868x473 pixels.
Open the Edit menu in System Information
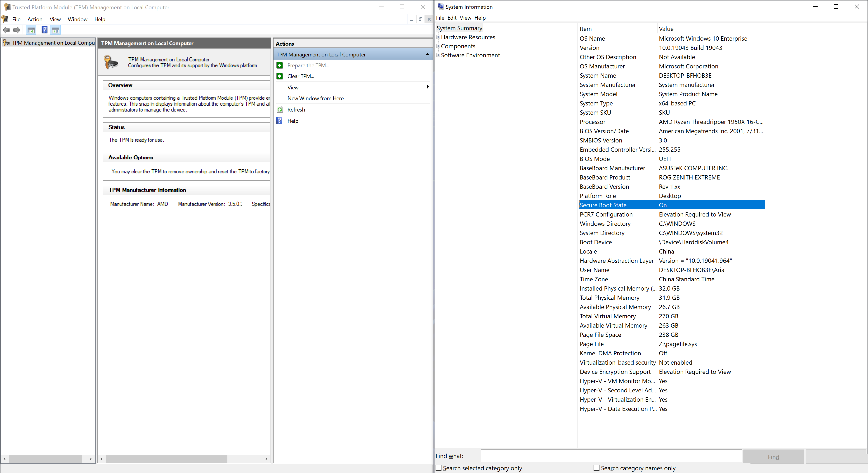[452, 18]
